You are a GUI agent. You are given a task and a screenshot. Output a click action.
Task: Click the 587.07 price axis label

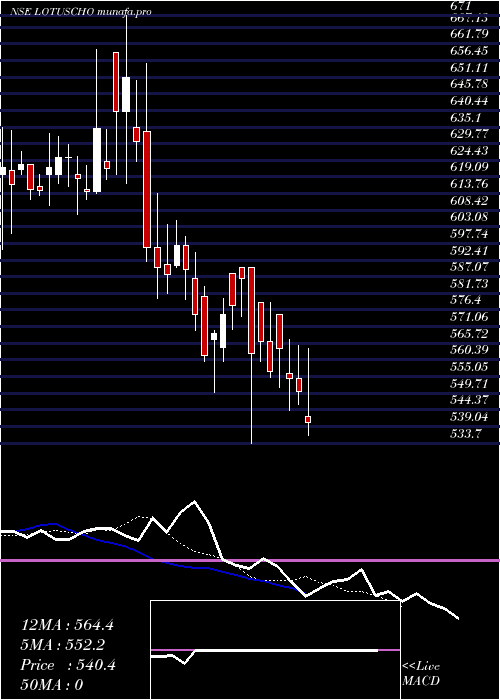470,267
